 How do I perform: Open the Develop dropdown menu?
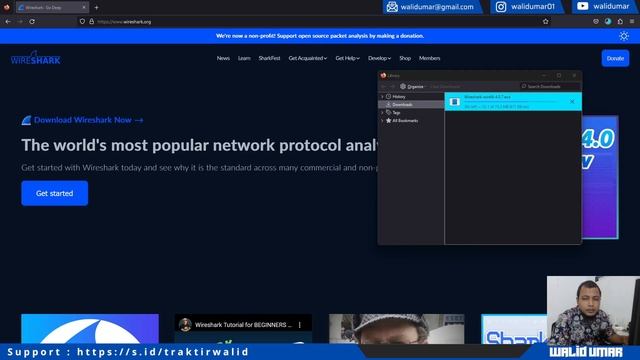click(x=379, y=58)
